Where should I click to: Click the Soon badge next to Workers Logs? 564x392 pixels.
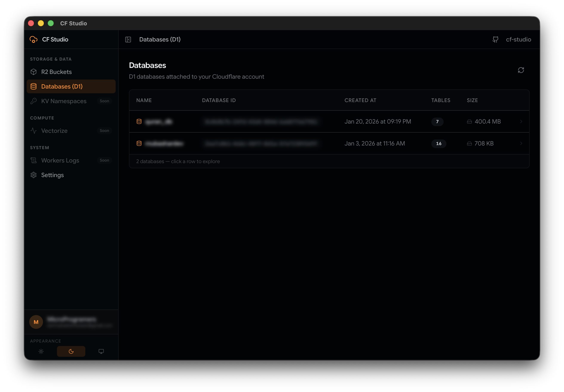(104, 161)
